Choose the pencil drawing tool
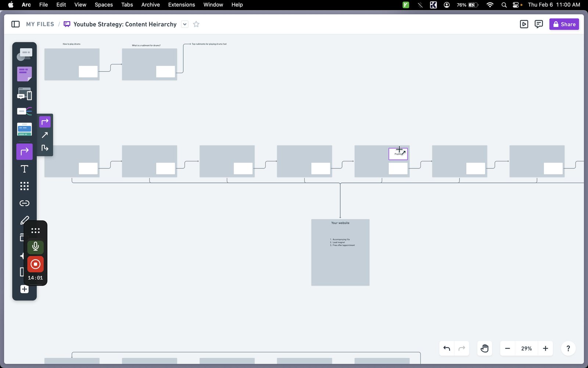The width and height of the screenshot is (588, 368). [x=24, y=220]
